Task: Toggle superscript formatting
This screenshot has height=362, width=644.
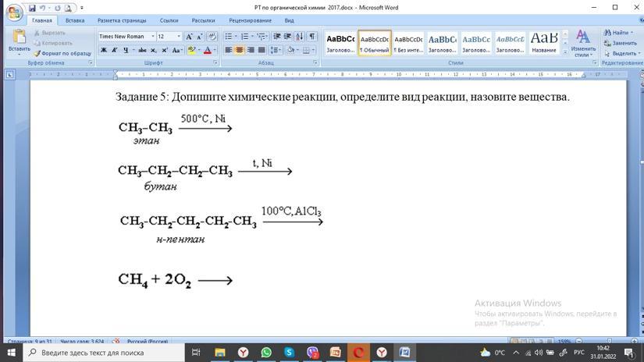Action: point(164,50)
